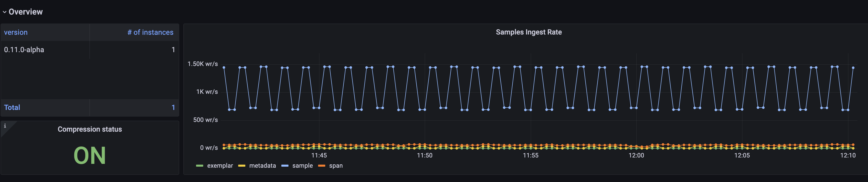This screenshot has height=182, width=868.
Task: Toggle the sample series in legend
Action: click(x=302, y=166)
